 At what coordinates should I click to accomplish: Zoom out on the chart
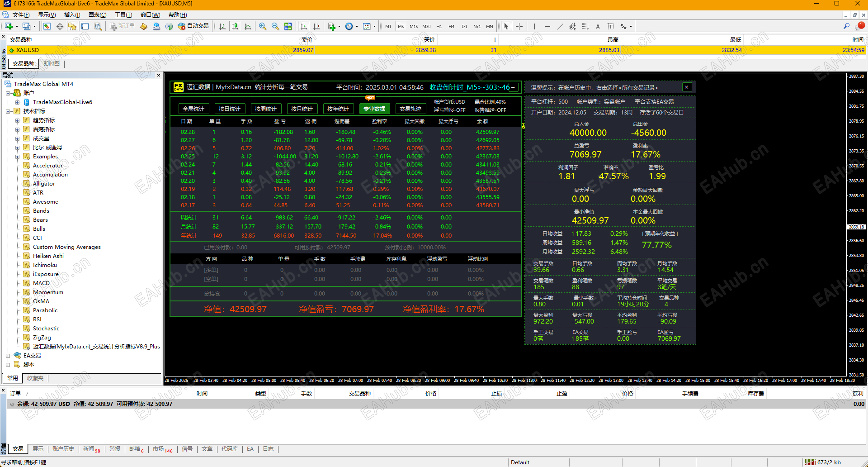coord(275,26)
